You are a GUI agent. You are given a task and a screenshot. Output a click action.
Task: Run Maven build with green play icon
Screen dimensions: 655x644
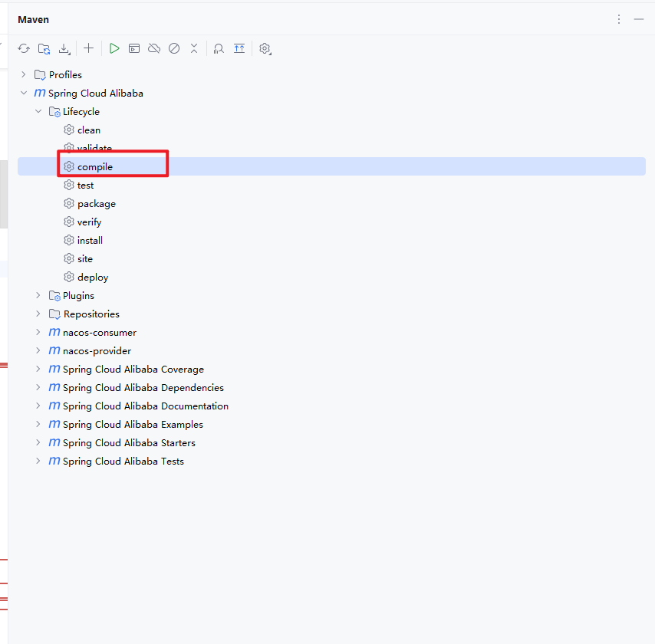[x=114, y=48]
